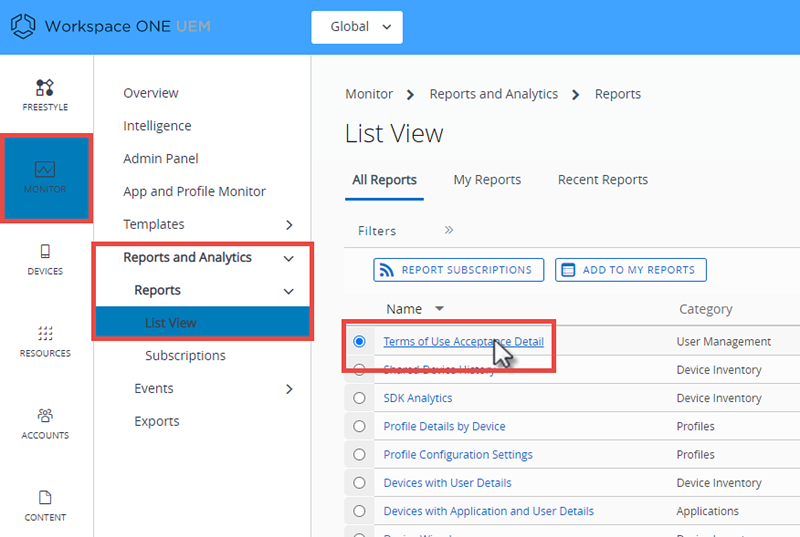Open the Profile Configuration Settings report
Image resolution: width=800 pixels, height=537 pixels.
click(458, 454)
